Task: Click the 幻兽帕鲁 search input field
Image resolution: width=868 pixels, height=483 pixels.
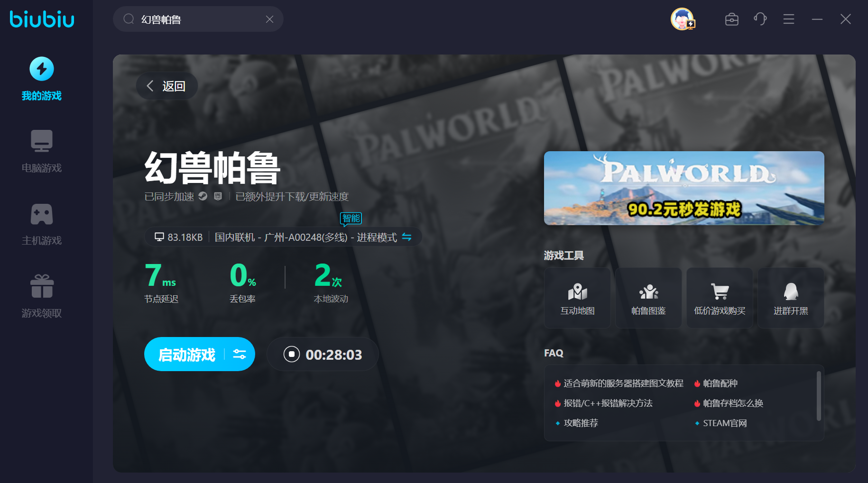Action: (x=199, y=19)
